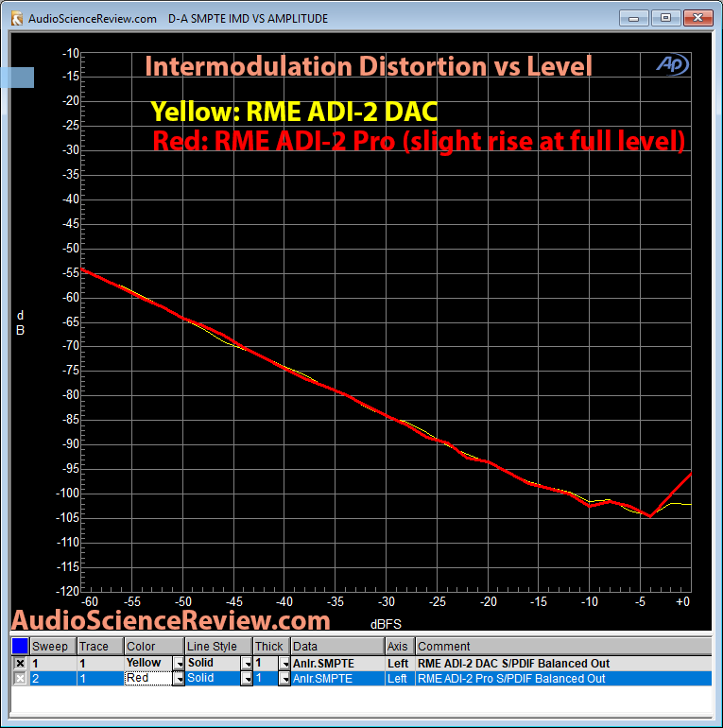Click sweep number '2' cell in Red row

pyautogui.click(x=53, y=679)
